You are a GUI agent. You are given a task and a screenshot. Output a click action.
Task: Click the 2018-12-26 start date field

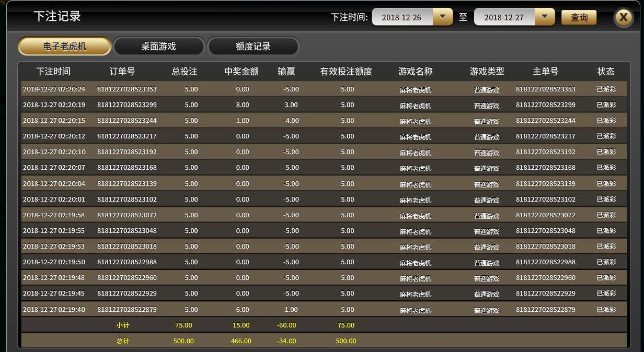point(401,17)
